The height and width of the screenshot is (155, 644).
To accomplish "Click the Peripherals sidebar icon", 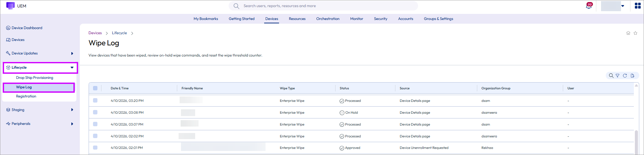I will pos(8,124).
